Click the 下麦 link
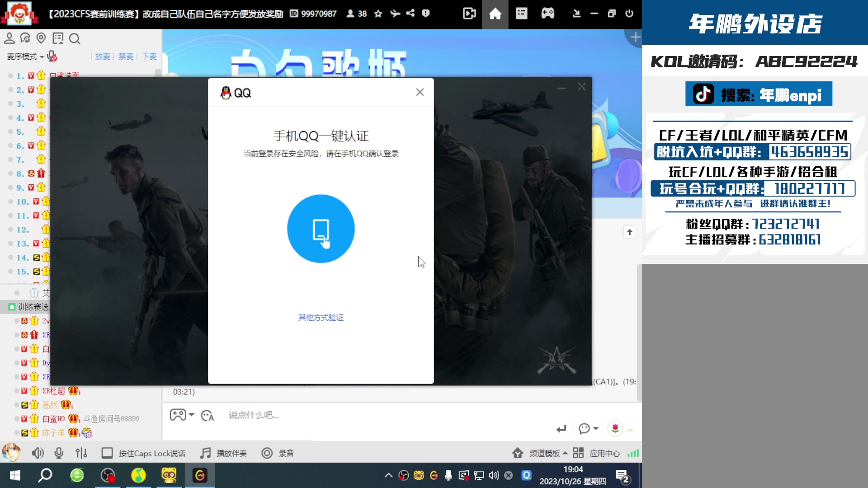Viewport: 868px width, 488px height. point(149,56)
